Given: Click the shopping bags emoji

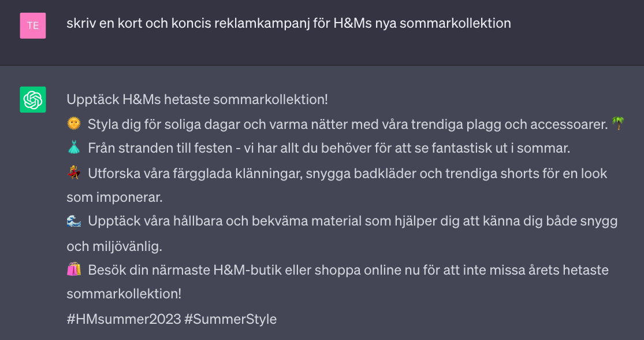Looking at the screenshot, I should [73, 269].
